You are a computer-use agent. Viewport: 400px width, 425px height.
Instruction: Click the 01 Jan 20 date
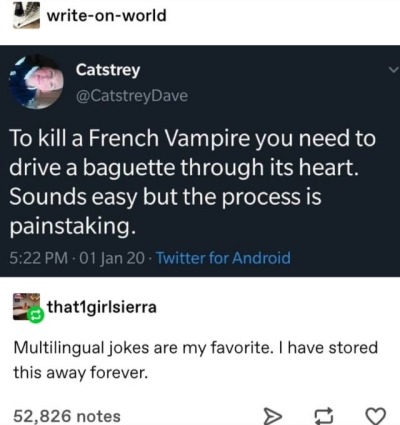(113, 258)
